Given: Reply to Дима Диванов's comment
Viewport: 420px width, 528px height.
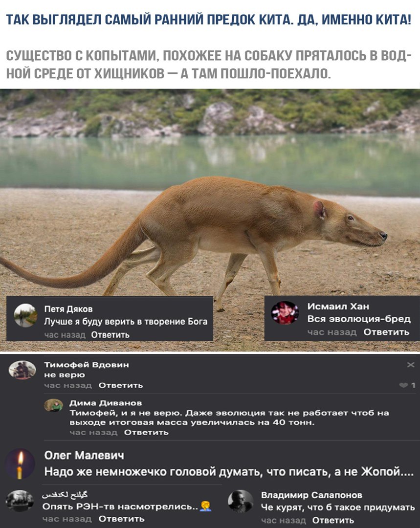Looking at the screenshot, I should (x=146, y=432).
